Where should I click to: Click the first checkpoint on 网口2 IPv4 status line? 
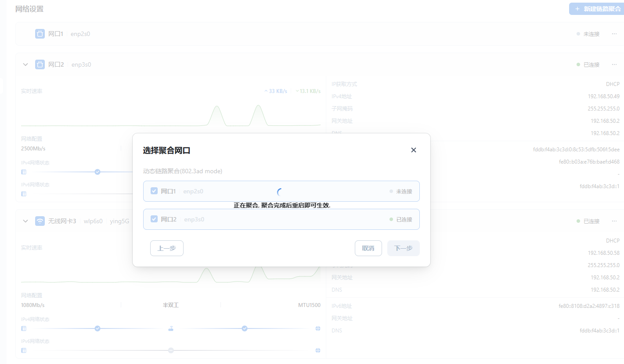point(97,172)
